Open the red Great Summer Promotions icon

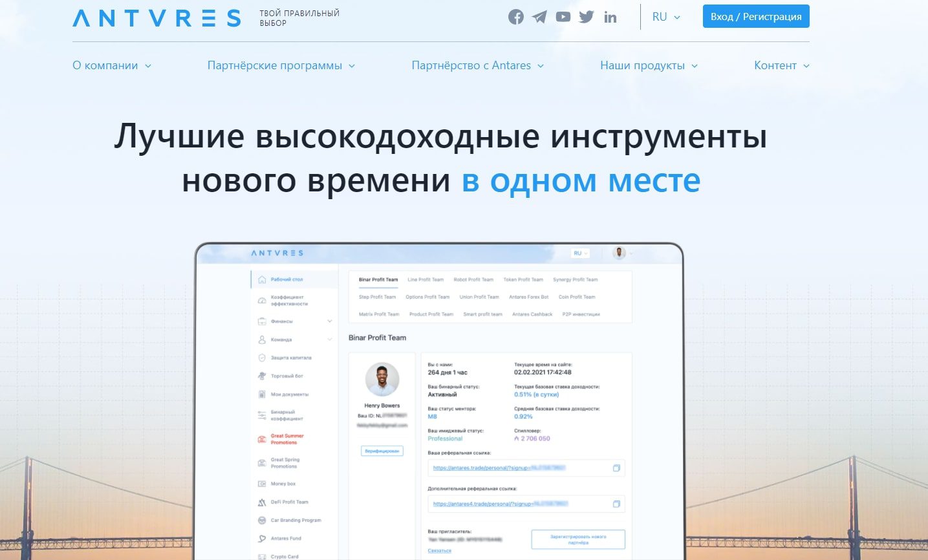(x=262, y=439)
